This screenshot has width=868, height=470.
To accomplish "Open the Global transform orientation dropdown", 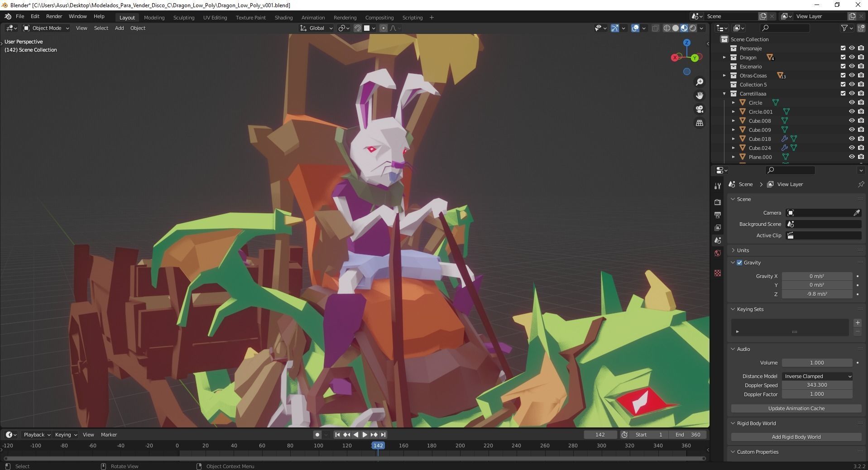I will click(x=317, y=28).
